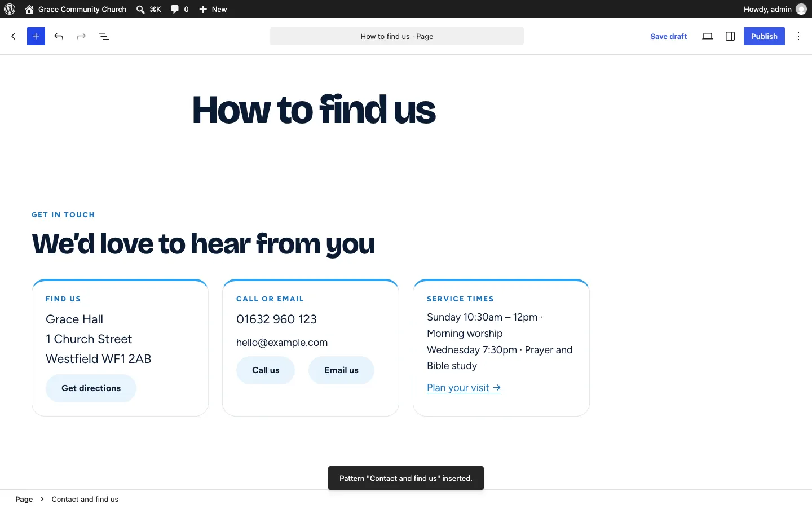This screenshot has height=508, width=812.
Task: Select the hello@example.com email text
Action: 282,343
